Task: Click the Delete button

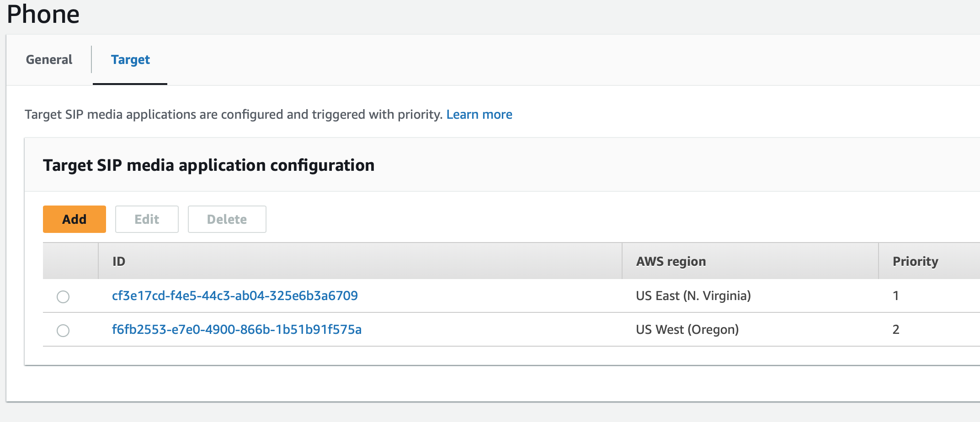Action: 227,219
